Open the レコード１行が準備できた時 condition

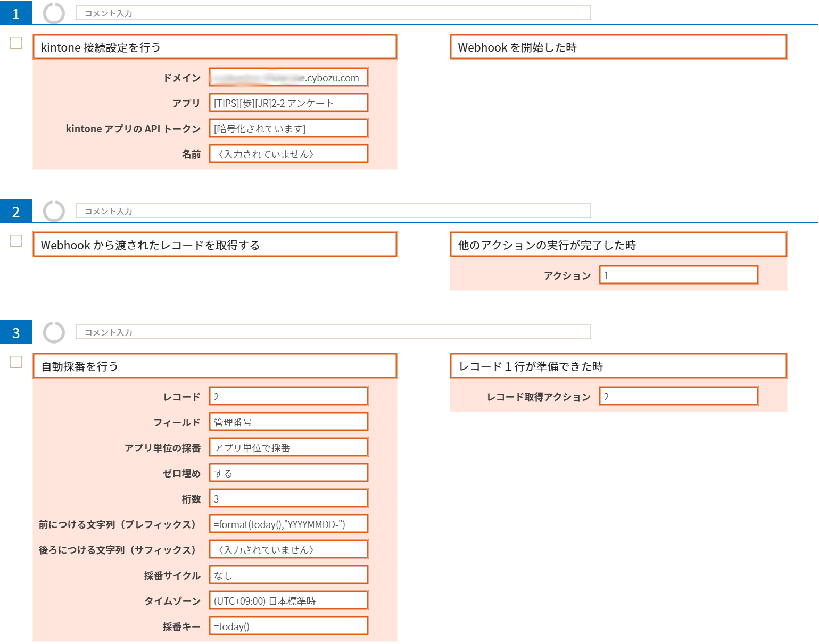pos(618,366)
